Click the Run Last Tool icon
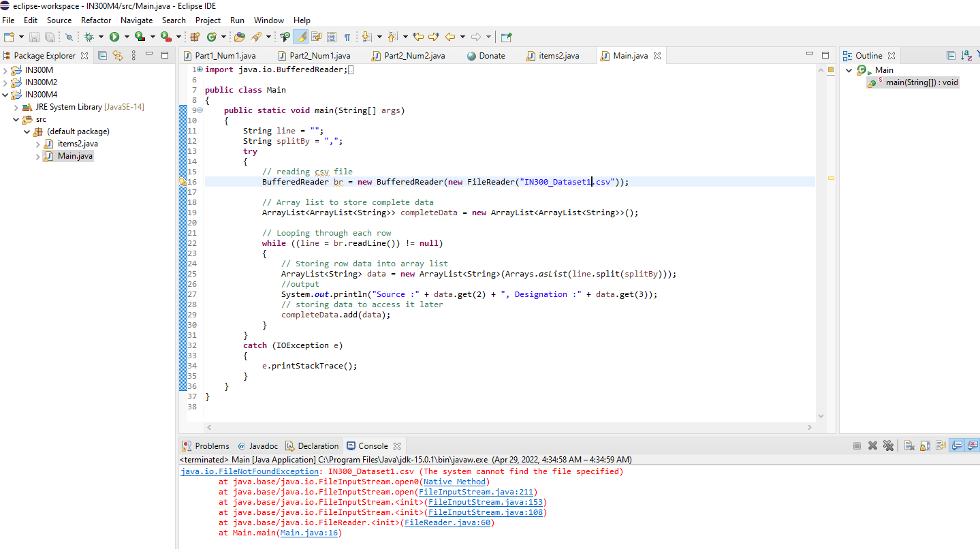 tap(165, 37)
